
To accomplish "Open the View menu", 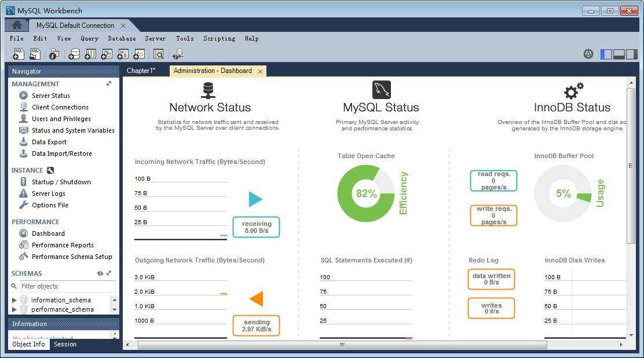I will (x=64, y=38).
